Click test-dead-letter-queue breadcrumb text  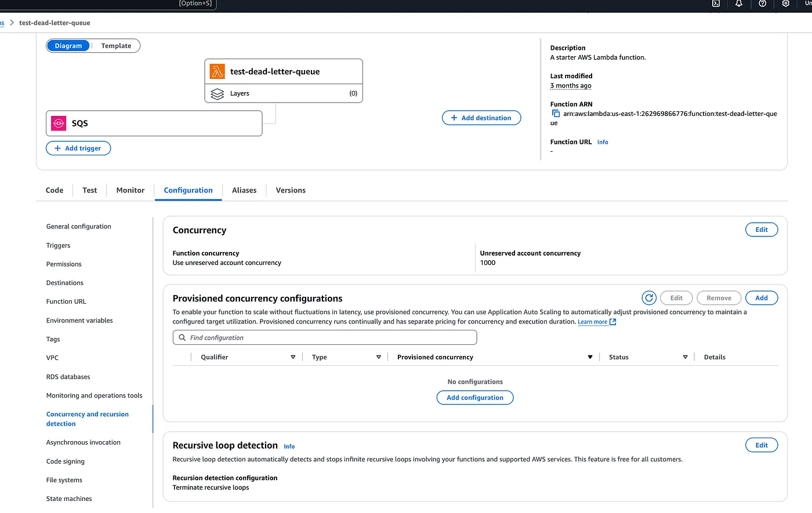[x=55, y=23]
